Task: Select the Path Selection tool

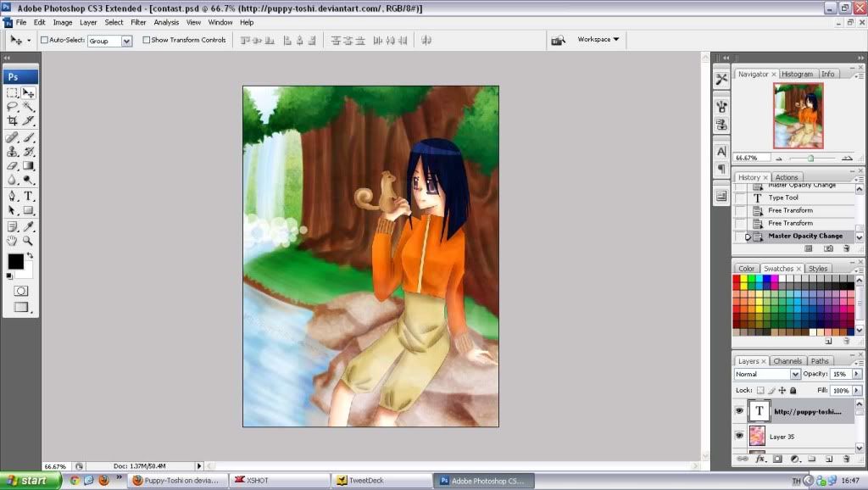Action: (x=12, y=210)
